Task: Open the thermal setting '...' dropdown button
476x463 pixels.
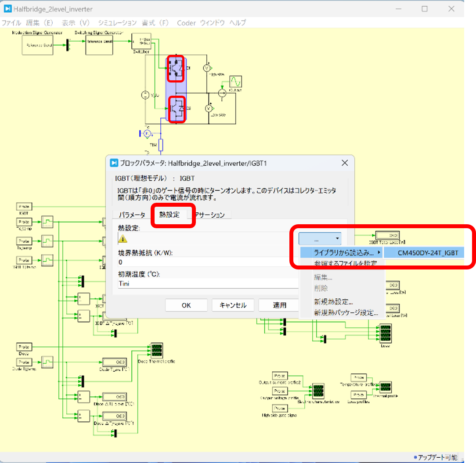Action: [x=320, y=239]
